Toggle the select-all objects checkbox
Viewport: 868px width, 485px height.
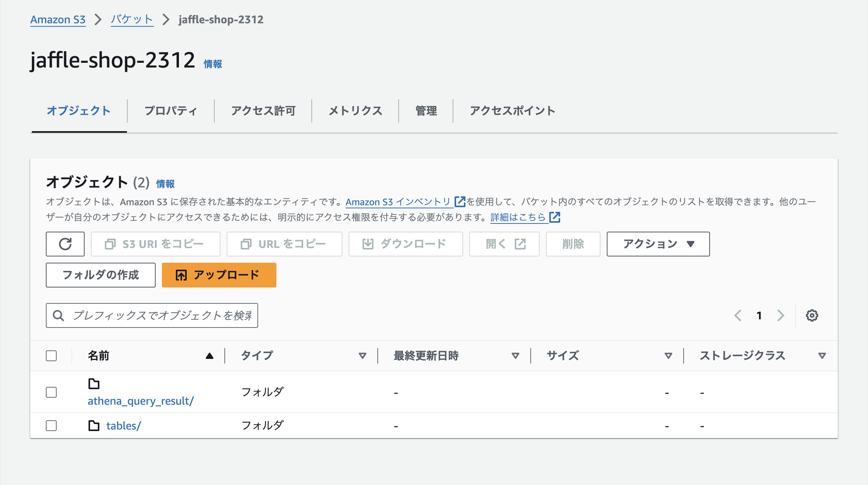point(51,356)
